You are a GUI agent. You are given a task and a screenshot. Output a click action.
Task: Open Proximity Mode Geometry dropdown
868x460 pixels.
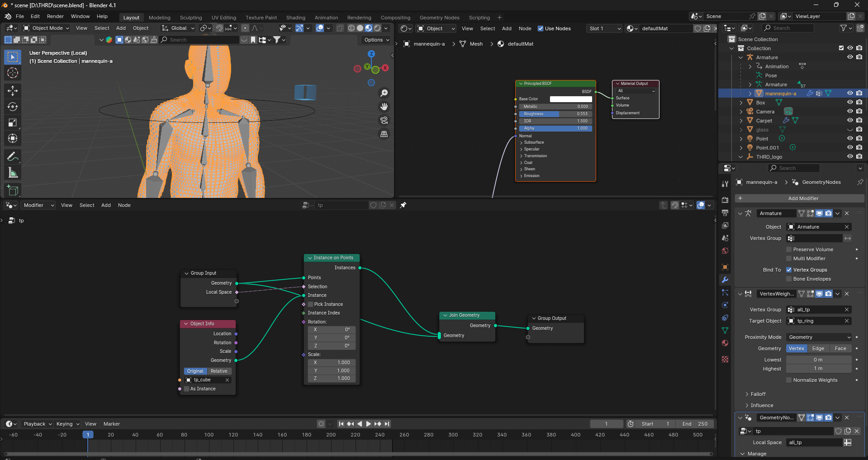tap(819, 337)
